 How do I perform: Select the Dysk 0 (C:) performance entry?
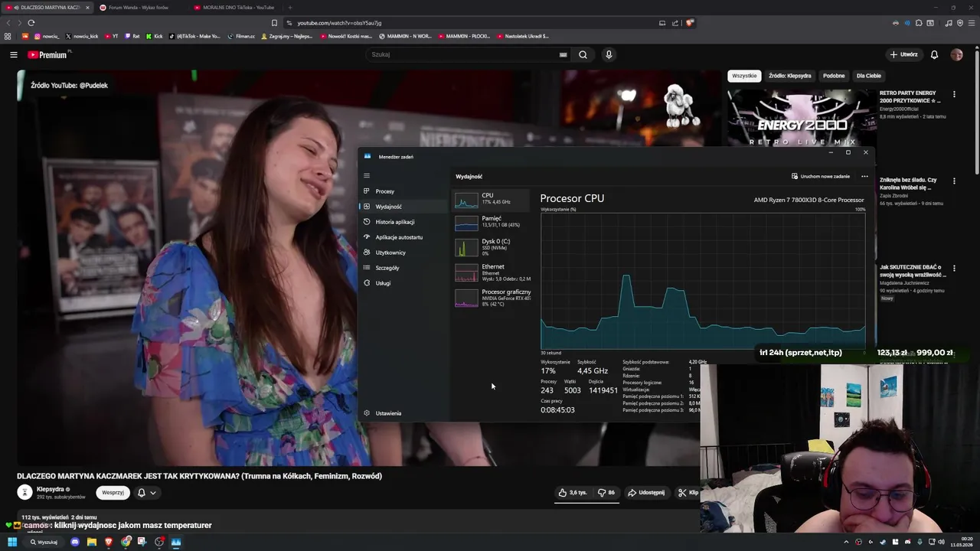pos(491,247)
